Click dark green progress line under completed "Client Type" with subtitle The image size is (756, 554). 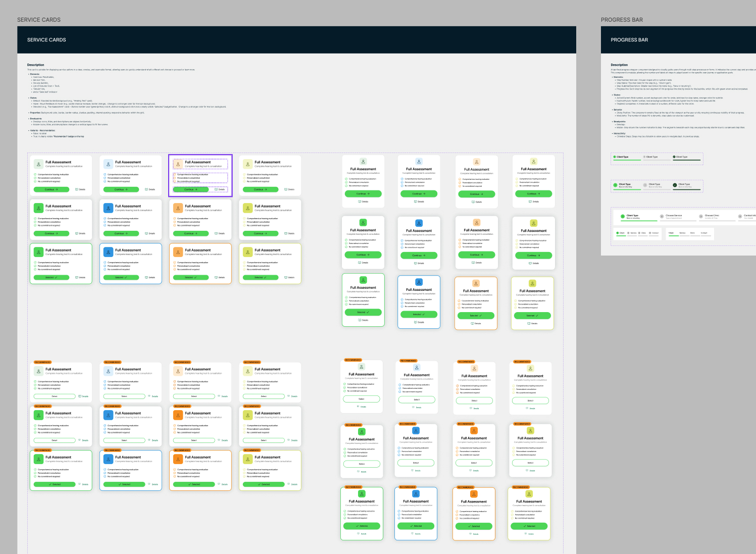(687, 189)
